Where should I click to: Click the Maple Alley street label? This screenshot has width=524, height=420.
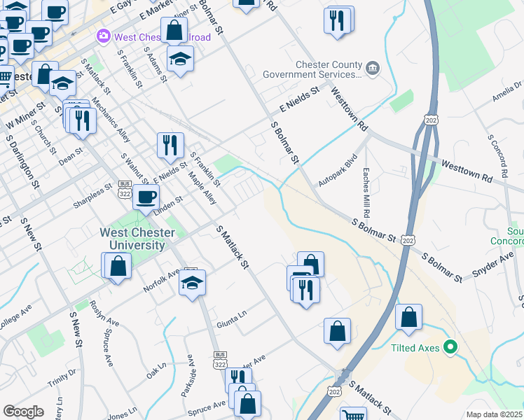point(202,188)
